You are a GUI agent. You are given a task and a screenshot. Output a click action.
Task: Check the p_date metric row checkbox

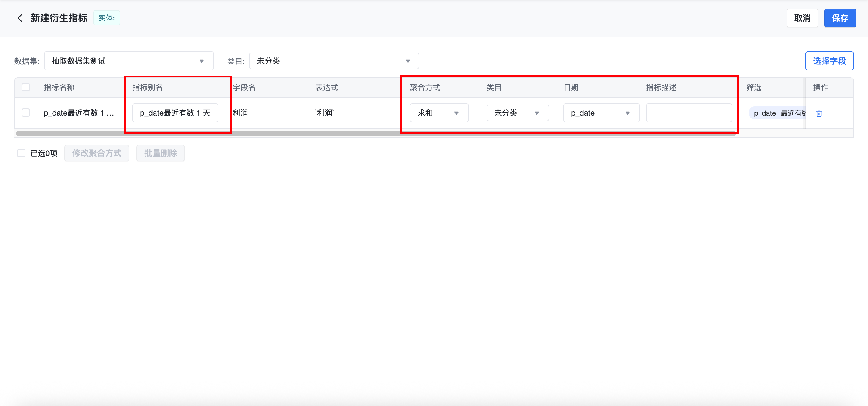point(26,113)
